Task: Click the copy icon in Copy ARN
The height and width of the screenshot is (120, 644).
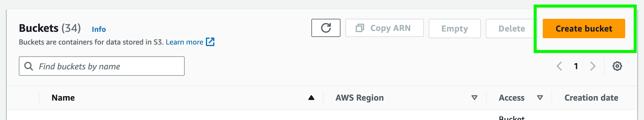Action: click(x=360, y=28)
